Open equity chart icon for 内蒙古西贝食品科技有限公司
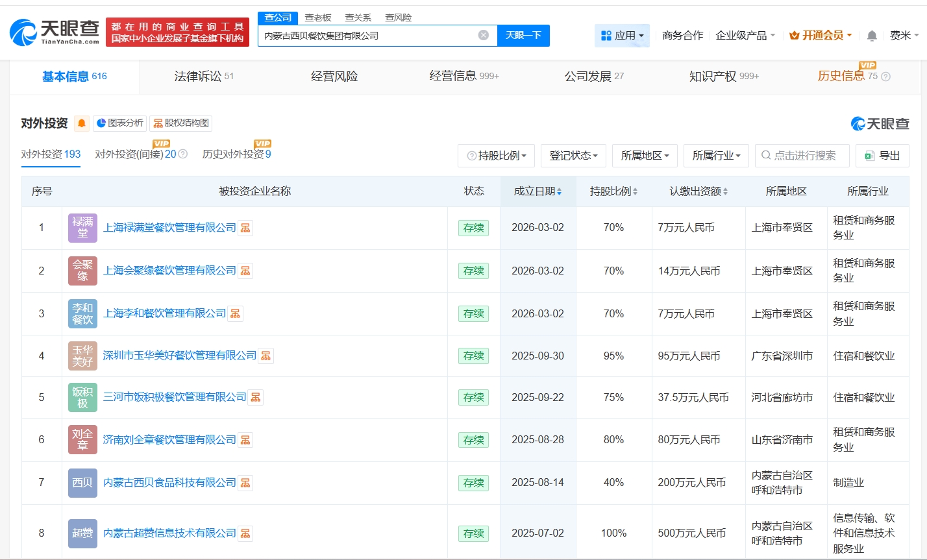This screenshot has width=927, height=560. point(245,483)
